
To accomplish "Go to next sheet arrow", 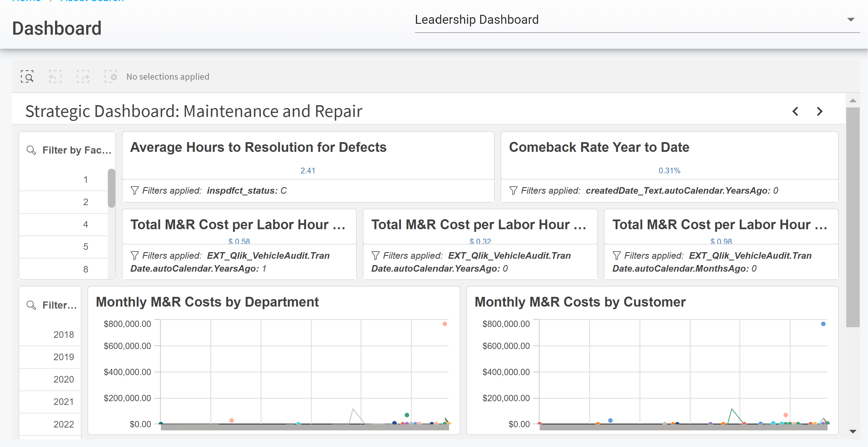I will 820,111.
